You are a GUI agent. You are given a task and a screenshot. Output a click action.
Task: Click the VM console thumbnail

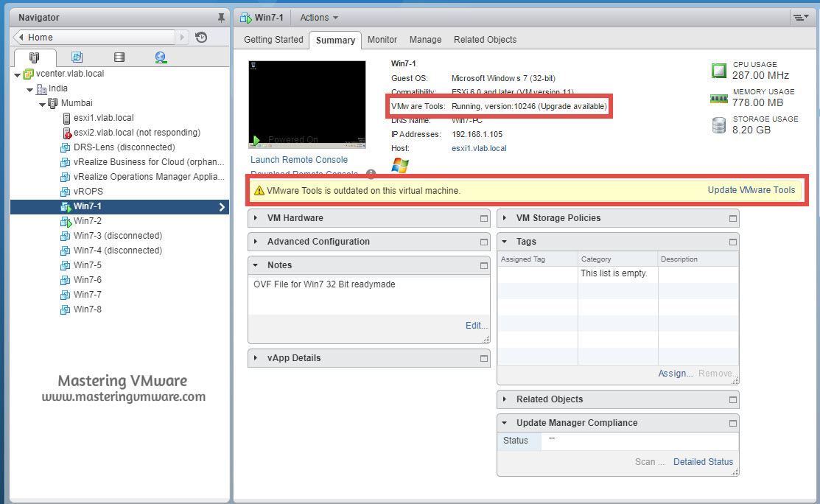pos(307,105)
